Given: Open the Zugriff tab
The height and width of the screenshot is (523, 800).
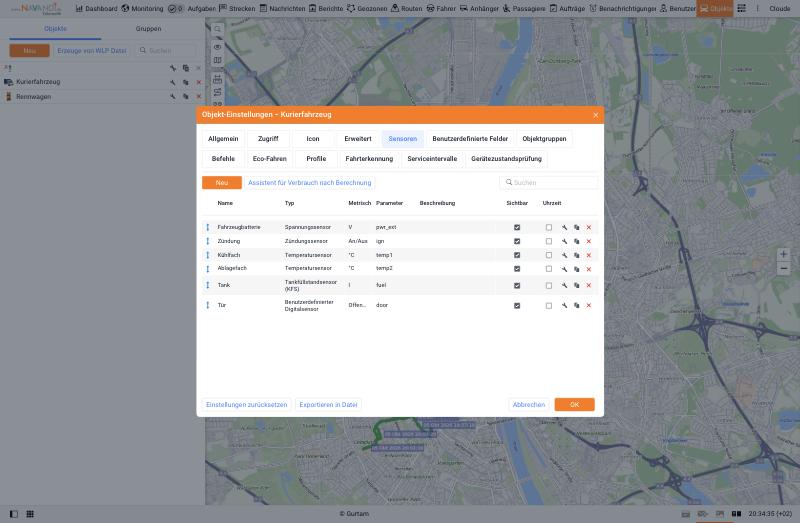Looking at the screenshot, I should pyautogui.click(x=268, y=139).
